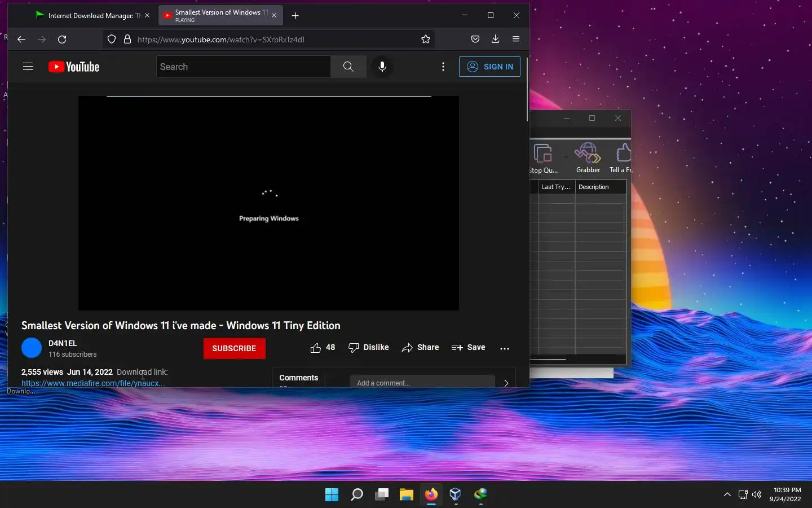Save page to Pocket icon

[475, 39]
